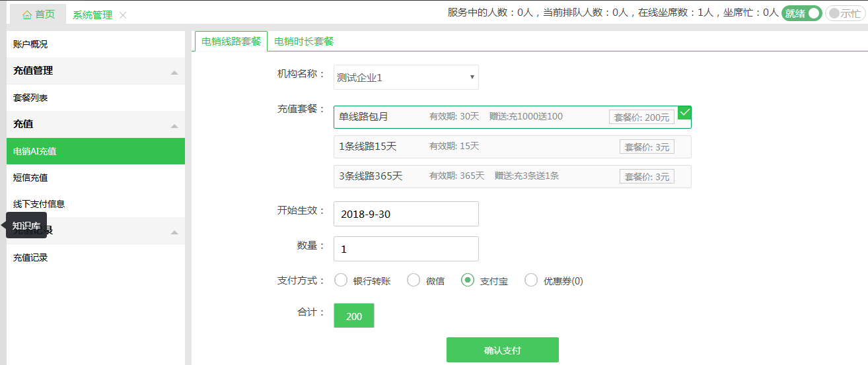Collapse the 充值 sidebar section arrow
The image size is (868, 365).
(174, 125)
